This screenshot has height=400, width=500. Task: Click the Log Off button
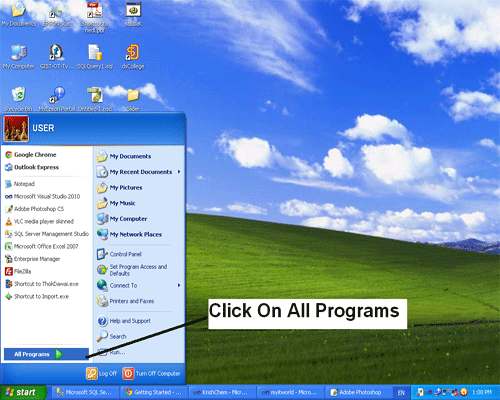pos(101,373)
